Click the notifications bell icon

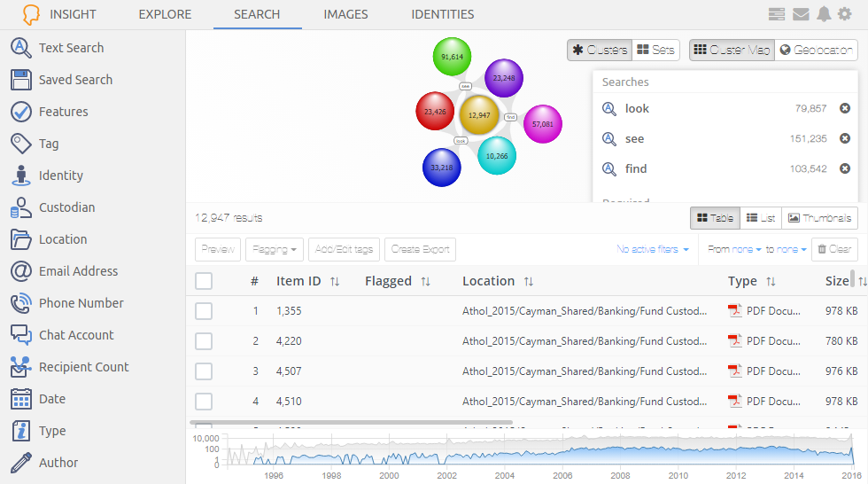click(824, 14)
